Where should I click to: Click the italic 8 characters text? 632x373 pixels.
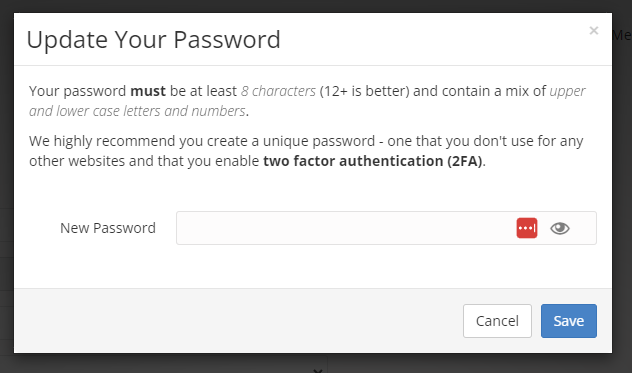tap(278, 91)
